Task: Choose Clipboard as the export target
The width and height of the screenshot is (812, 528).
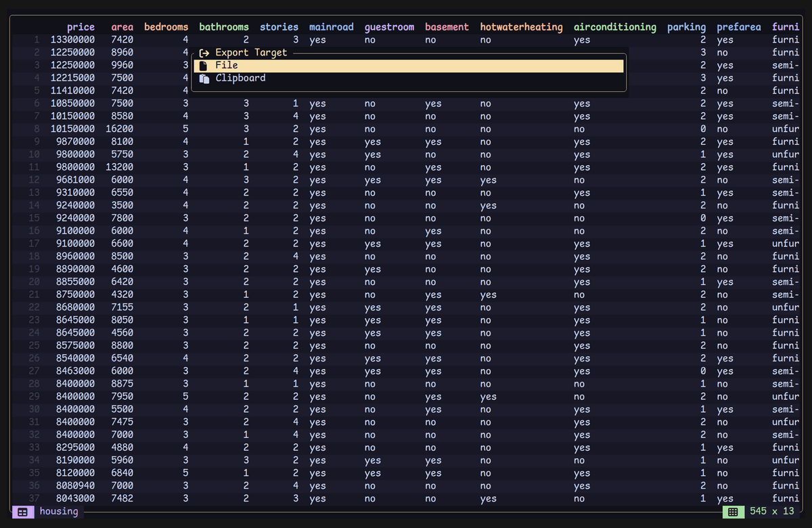Action: (x=409, y=79)
